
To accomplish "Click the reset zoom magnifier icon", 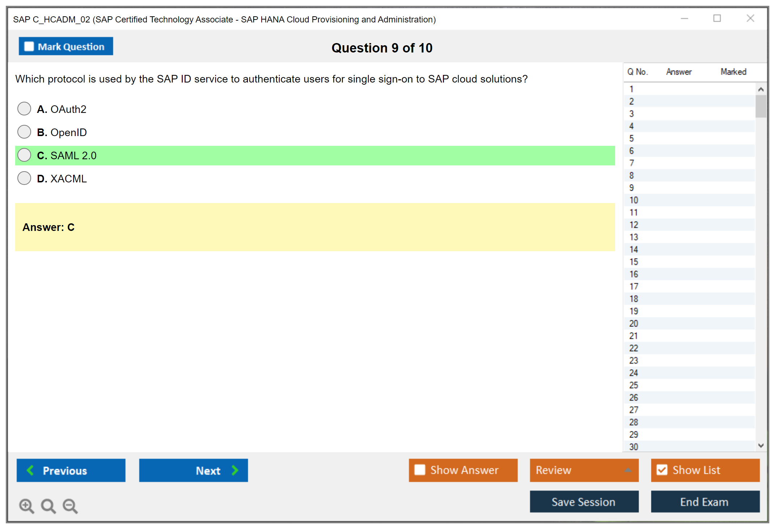I will [48, 506].
